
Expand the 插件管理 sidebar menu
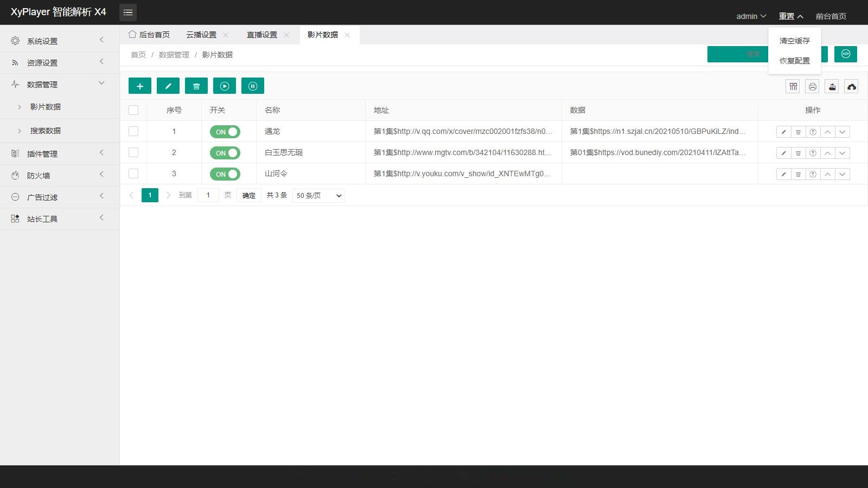[x=60, y=153]
